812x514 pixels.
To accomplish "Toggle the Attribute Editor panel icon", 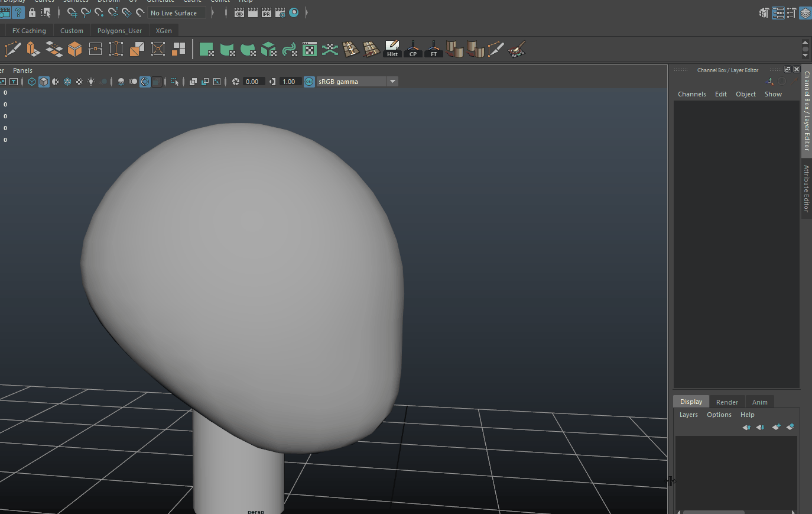I will (x=778, y=12).
